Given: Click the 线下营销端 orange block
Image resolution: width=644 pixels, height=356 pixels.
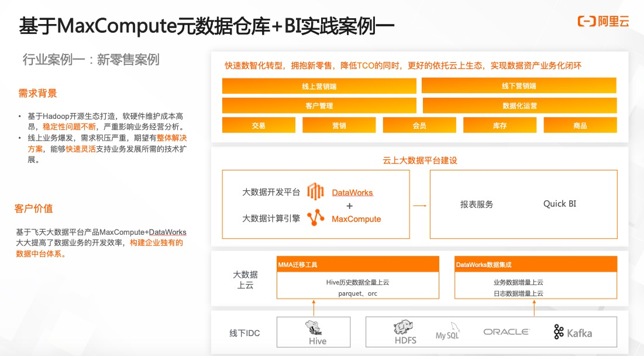Looking at the screenshot, I should point(519,85).
